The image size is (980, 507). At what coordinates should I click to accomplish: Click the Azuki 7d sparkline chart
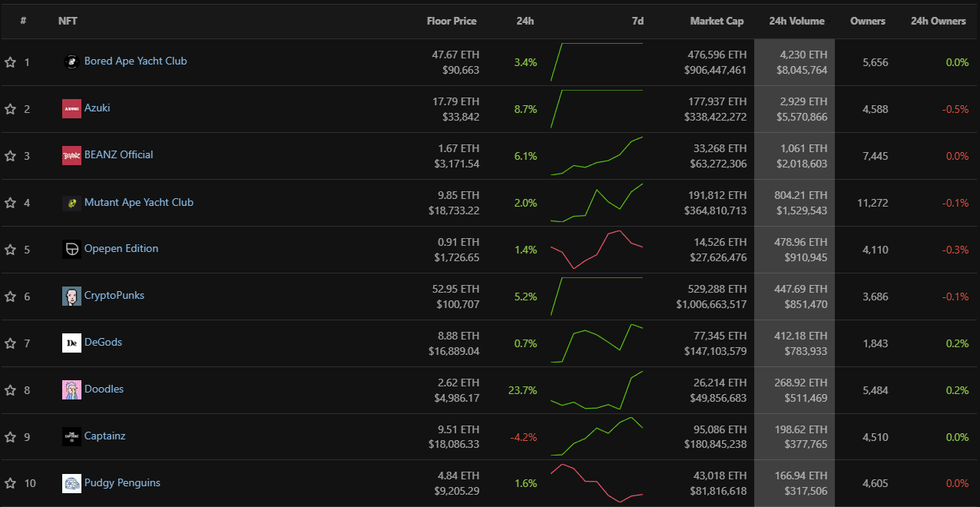[597, 108]
